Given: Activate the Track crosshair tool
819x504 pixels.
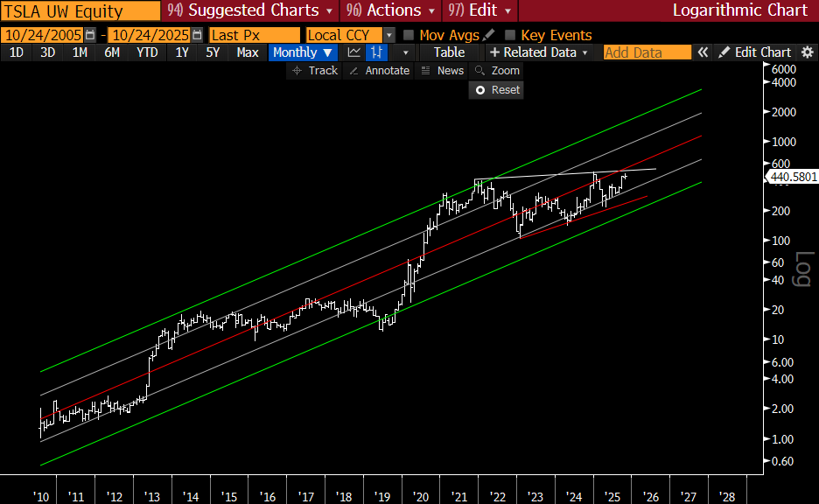Looking at the screenshot, I should [x=315, y=71].
